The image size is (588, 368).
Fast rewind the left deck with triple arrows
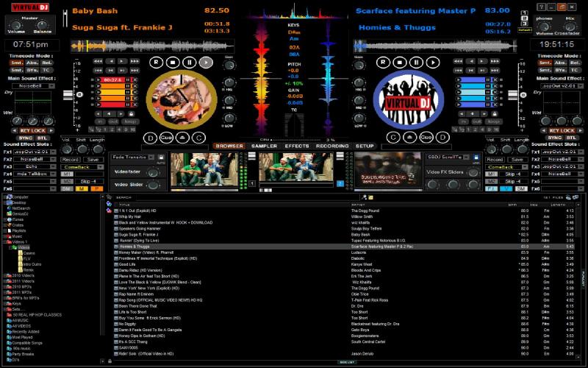click(x=98, y=61)
